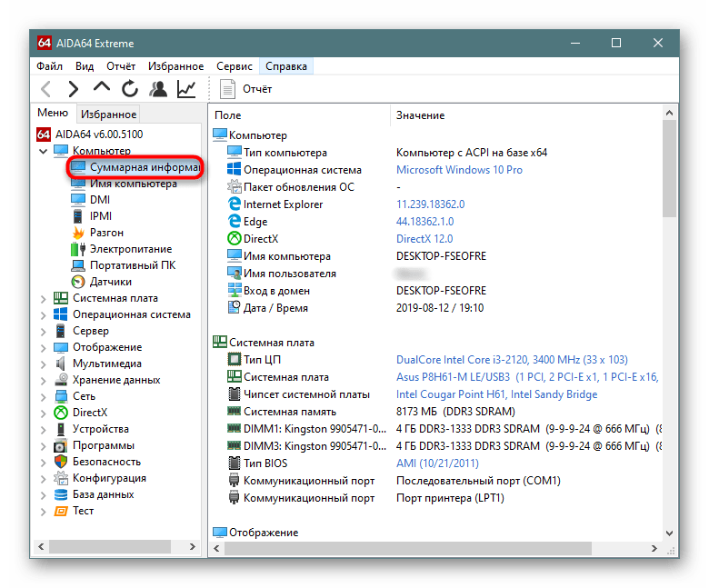Expand the DirectX tree node
Viewport: 709px width, 588px height.
coord(43,413)
